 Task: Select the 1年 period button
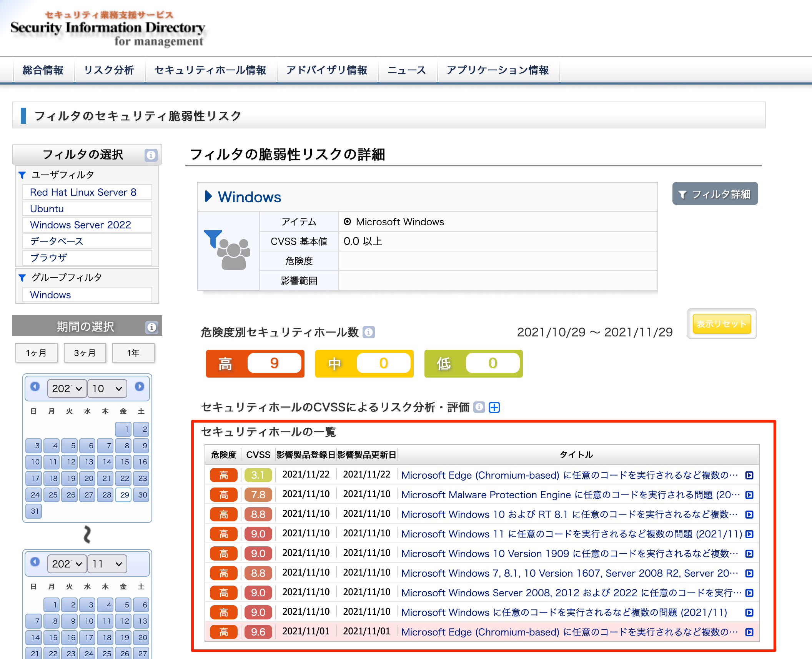click(x=133, y=353)
